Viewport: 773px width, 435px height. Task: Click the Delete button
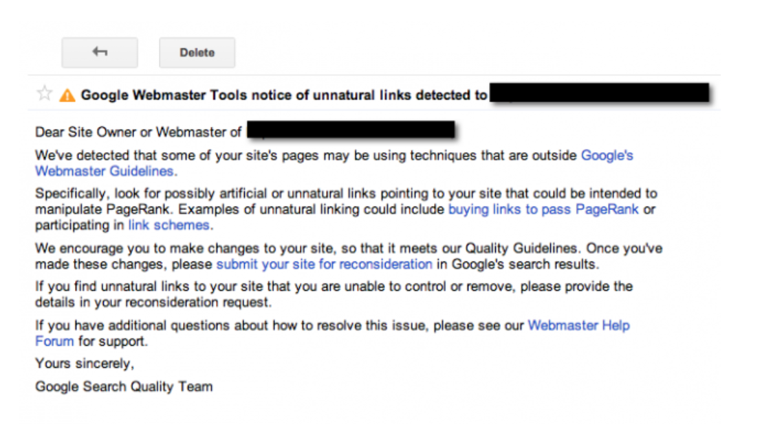pos(197,52)
